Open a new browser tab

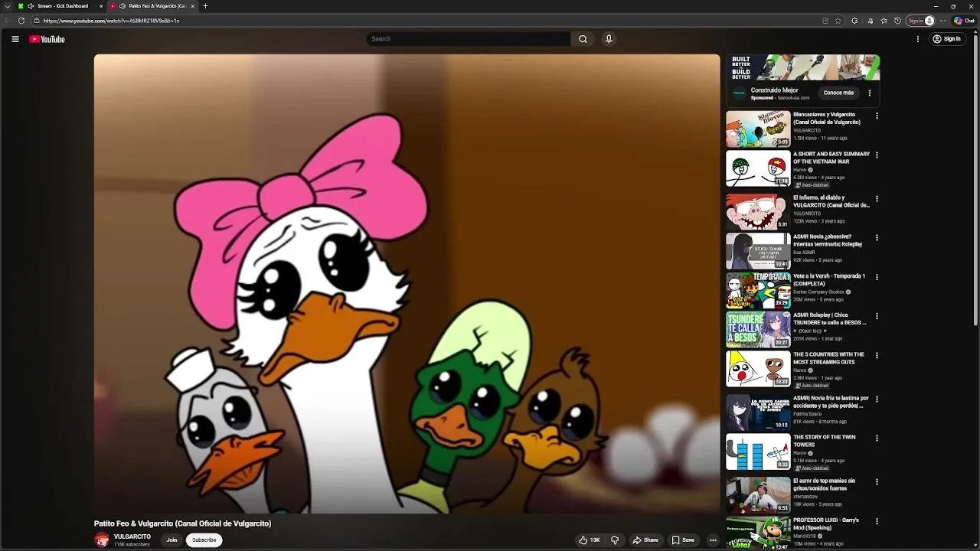tap(205, 6)
